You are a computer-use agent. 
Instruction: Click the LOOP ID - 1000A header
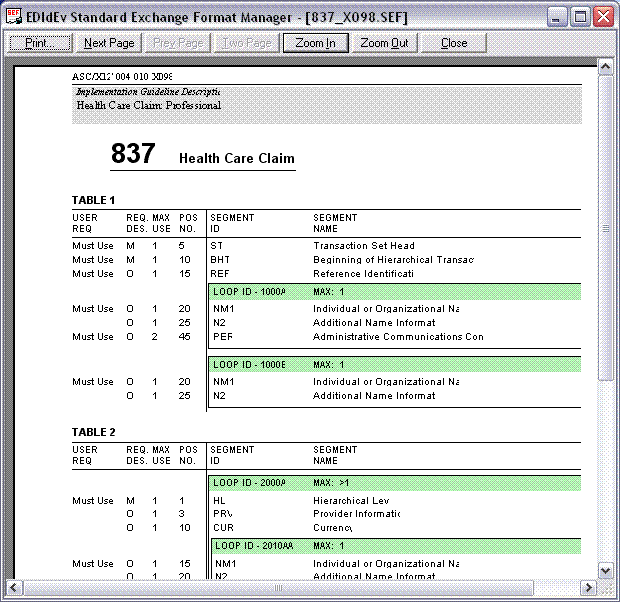coord(395,292)
